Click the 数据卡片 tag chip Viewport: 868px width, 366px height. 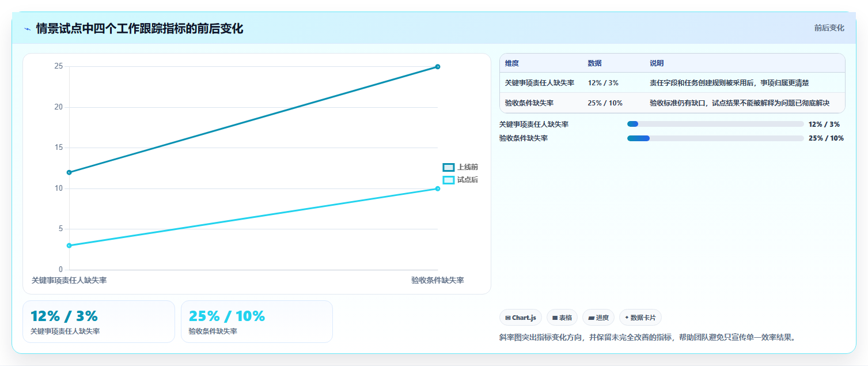(640, 318)
